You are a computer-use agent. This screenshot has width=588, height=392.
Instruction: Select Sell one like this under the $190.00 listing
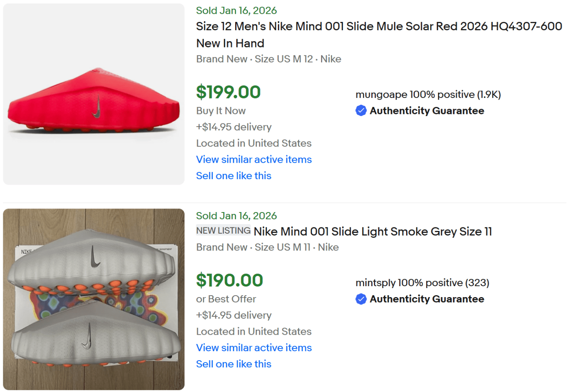point(234,364)
